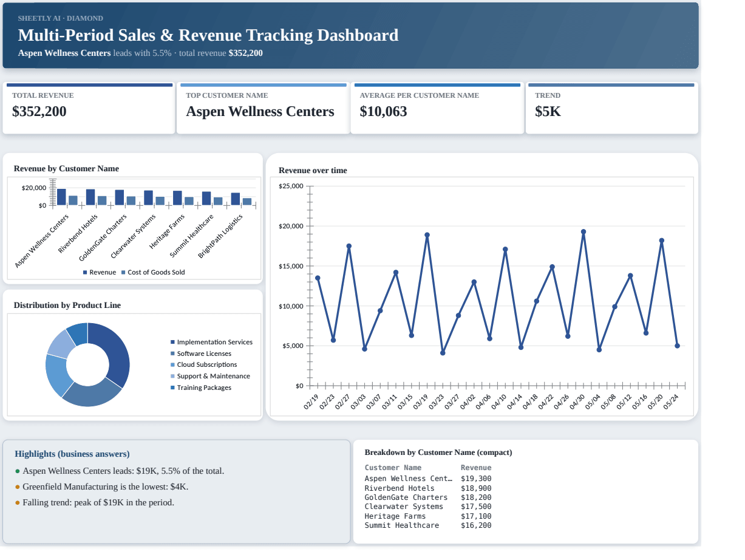Click the largest donut segment, Implementation Services
Viewport: 745px width, 560px height.
(x=116, y=353)
